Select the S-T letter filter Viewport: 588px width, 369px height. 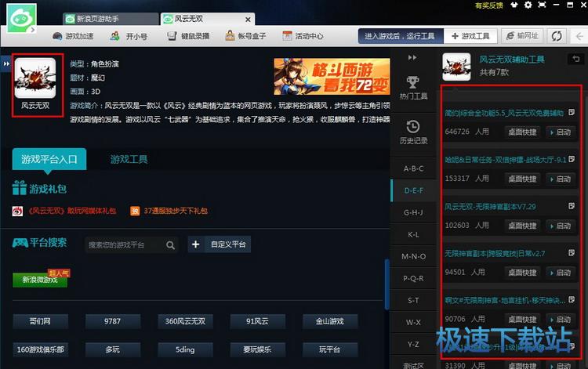click(414, 300)
